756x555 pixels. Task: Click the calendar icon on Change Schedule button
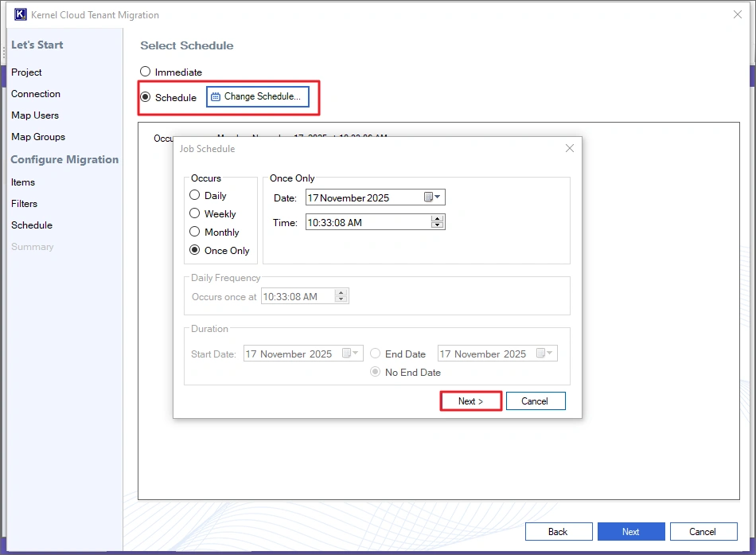(217, 96)
